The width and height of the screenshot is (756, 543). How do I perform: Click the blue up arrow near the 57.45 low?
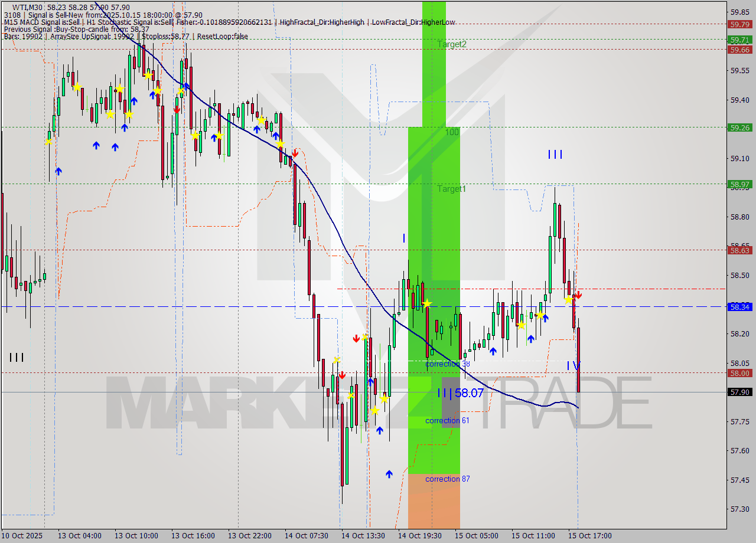click(389, 473)
